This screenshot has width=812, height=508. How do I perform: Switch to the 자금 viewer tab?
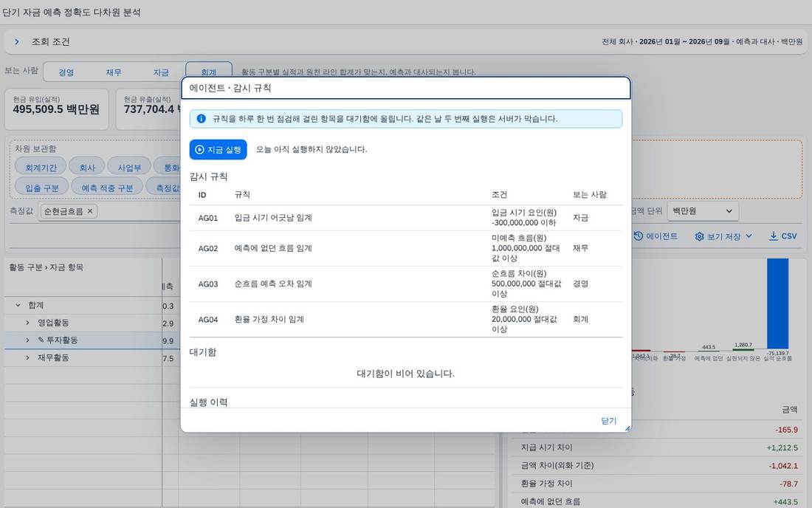click(x=161, y=72)
